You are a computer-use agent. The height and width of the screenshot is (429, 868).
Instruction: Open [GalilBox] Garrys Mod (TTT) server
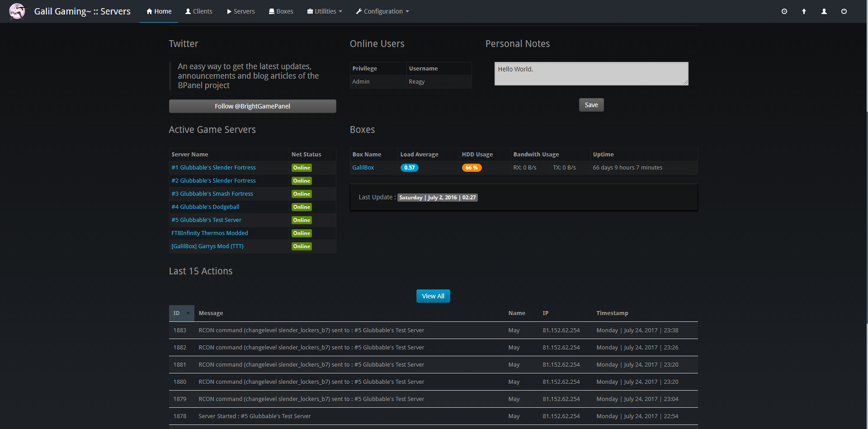(x=207, y=246)
